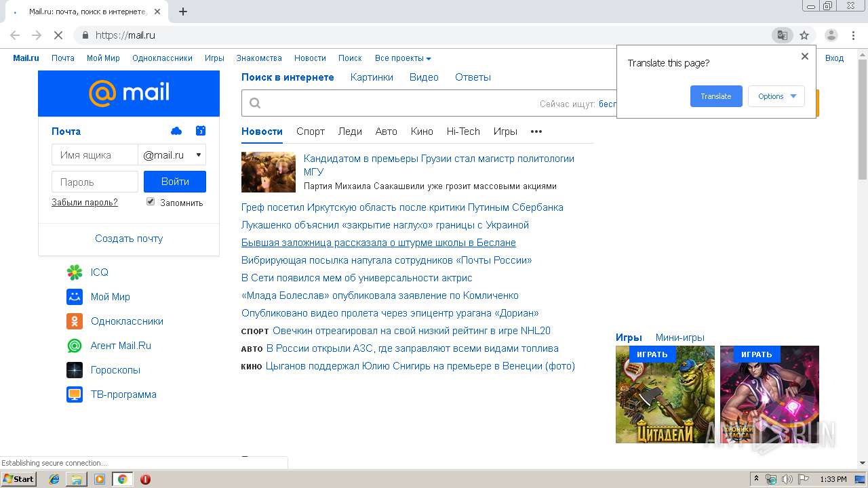The height and width of the screenshot is (488, 868).
Task: Switch to the Кино news tab
Action: click(x=422, y=131)
